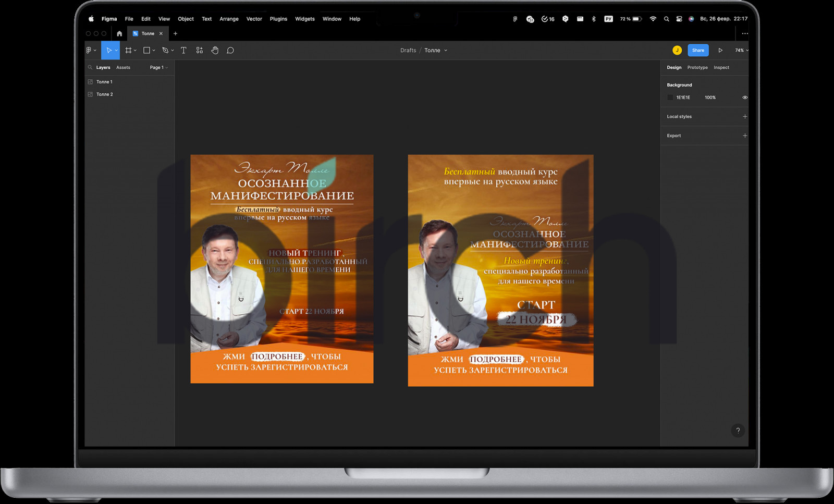834x504 pixels.
Task: Toggle background color visibility eye
Action: (x=745, y=97)
